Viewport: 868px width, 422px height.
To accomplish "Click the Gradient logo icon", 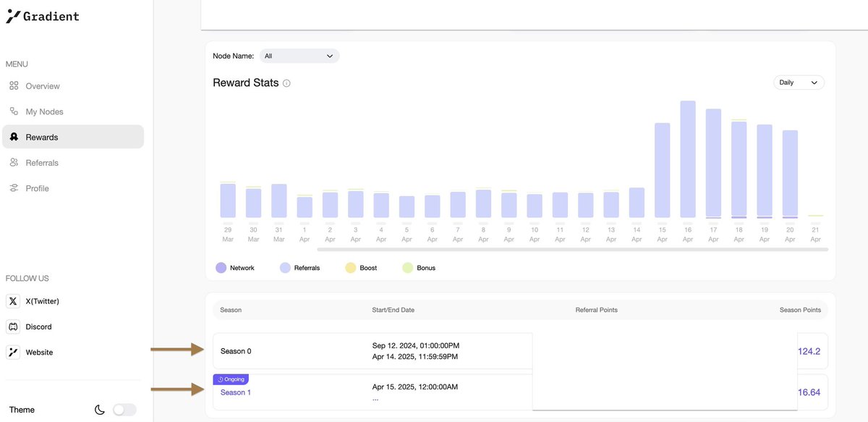I will pyautogui.click(x=13, y=16).
